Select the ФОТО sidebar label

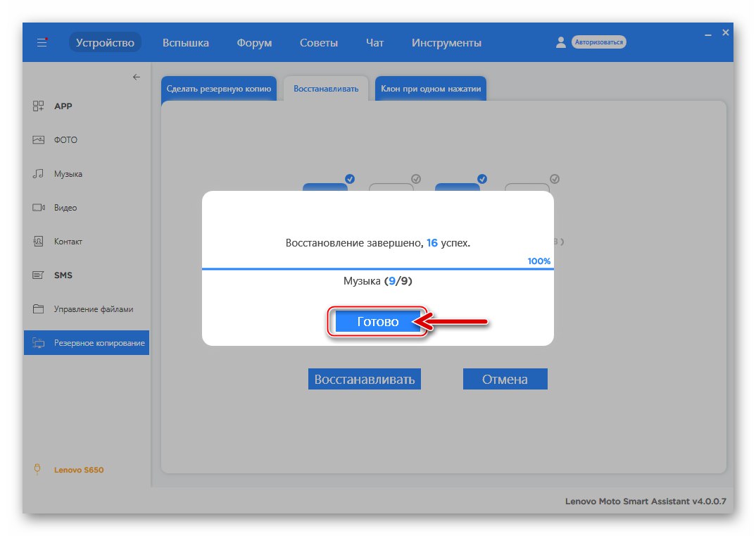click(65, 140)
